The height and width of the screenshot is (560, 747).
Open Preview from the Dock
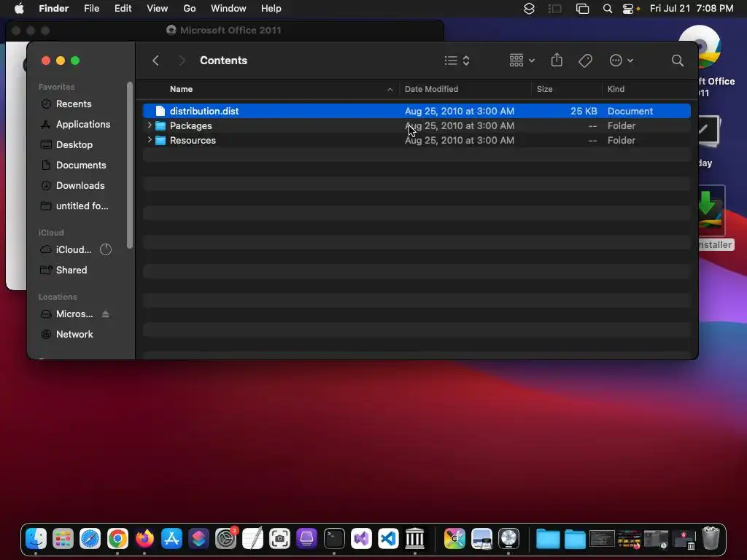tap(481, 539)
